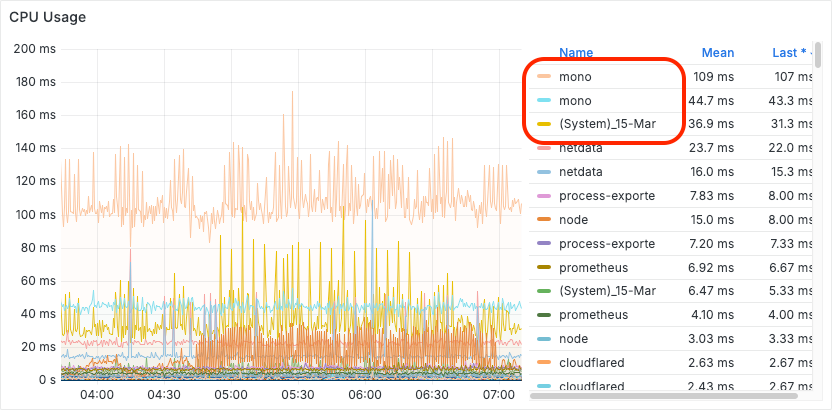
Task: Toggle process-exporte series with 7.20 ms mean
Action: (x=607, y=243)
